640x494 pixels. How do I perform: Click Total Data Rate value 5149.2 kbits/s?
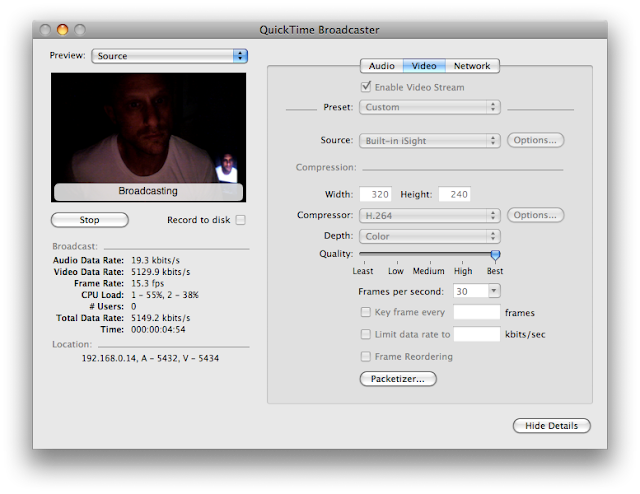(160, 318)
